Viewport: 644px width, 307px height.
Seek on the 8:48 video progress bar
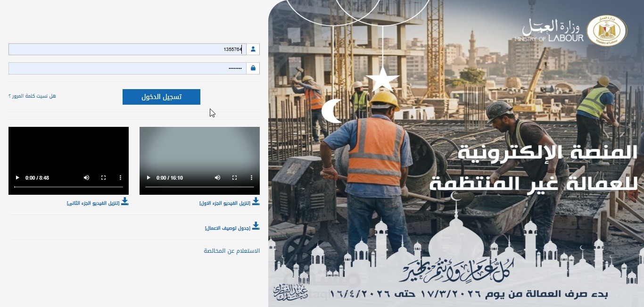point(68,187)
